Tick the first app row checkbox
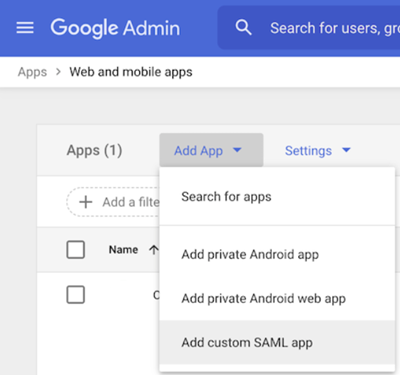Viewport: 400px width, 375px height. coord(76,295)
